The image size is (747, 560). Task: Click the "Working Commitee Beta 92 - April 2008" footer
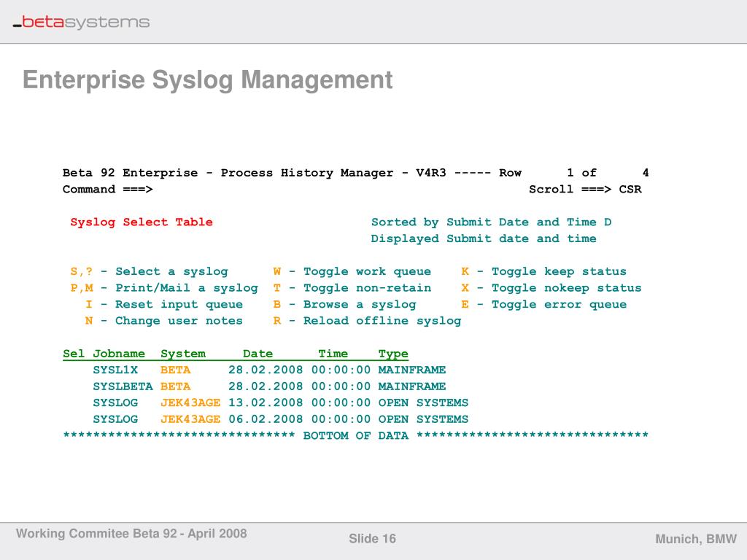(131, 533)
